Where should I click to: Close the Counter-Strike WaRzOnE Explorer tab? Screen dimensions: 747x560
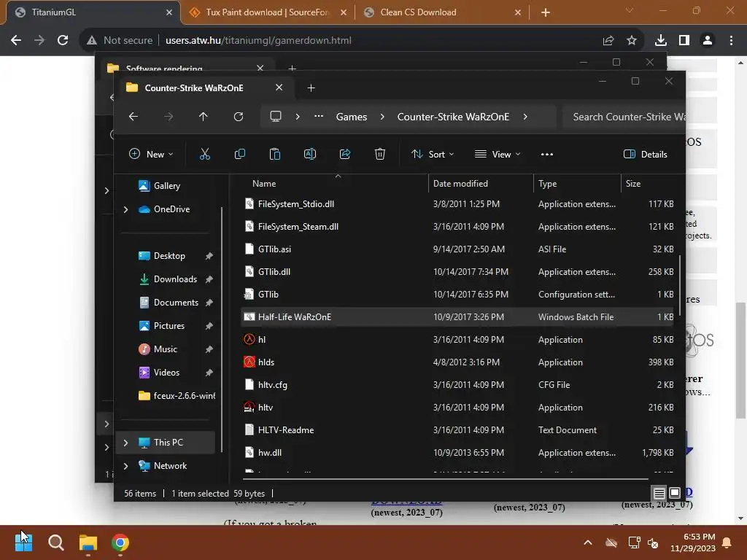(279, 87)
